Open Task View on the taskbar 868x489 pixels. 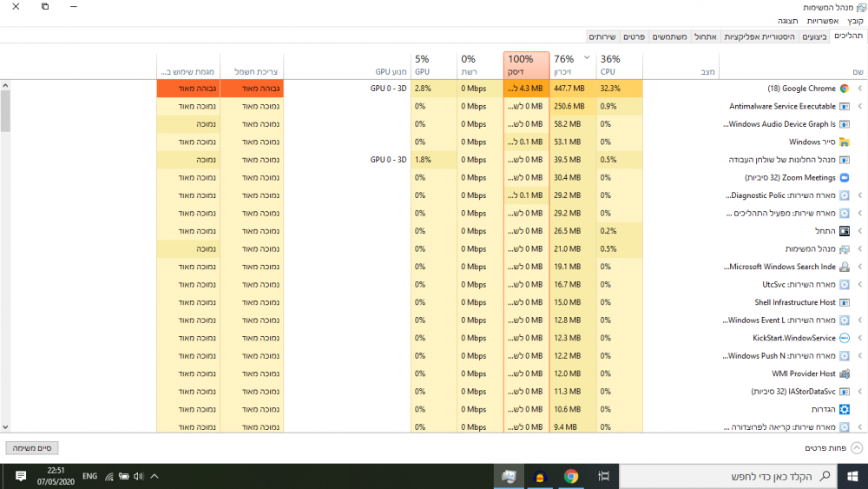[603, 476]
